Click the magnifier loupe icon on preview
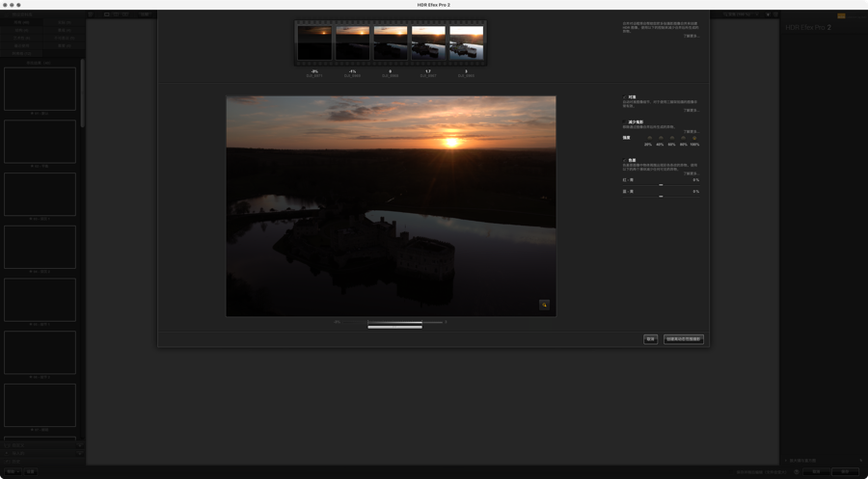Viewport: 868px width, 479px height. click(544, 305)
